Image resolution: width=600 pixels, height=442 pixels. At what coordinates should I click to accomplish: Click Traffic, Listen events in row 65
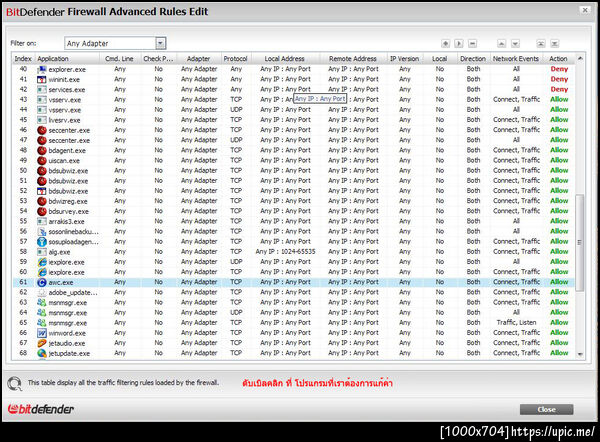coord(516,323)
